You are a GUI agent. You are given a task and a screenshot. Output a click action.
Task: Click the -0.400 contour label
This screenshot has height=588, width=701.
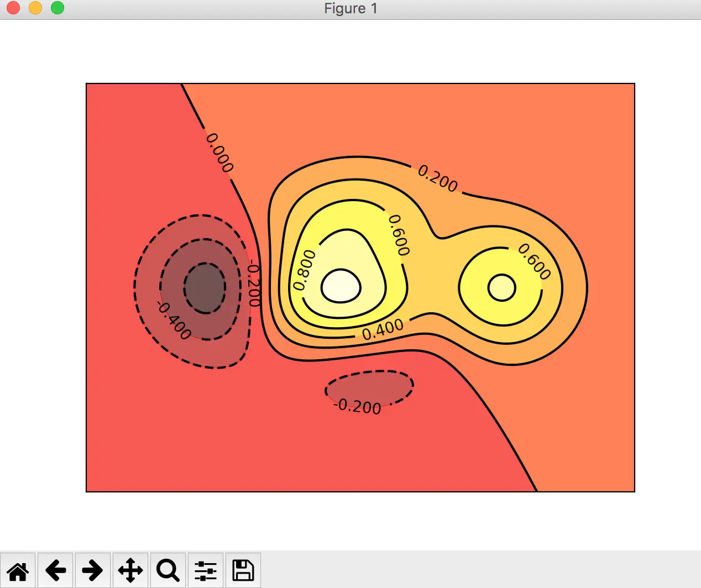pyautogui.click(x=174, y=321)
